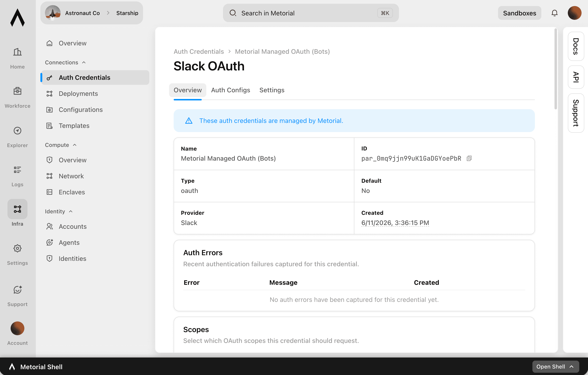Image resolution: width=588 pixels, height=375 pixels.
Task: Open Agents under Identity
Action: (x=95, y=242)
